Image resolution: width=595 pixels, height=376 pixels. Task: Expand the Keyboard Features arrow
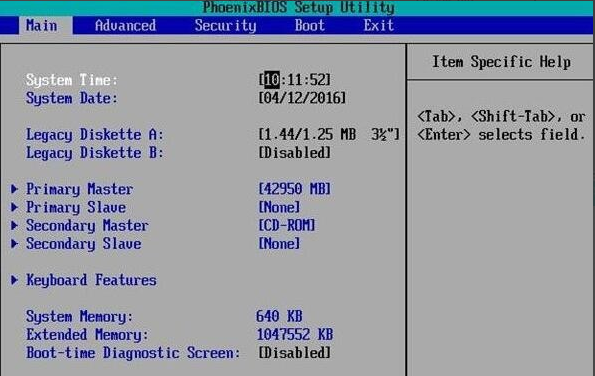(x=14, y=280)
